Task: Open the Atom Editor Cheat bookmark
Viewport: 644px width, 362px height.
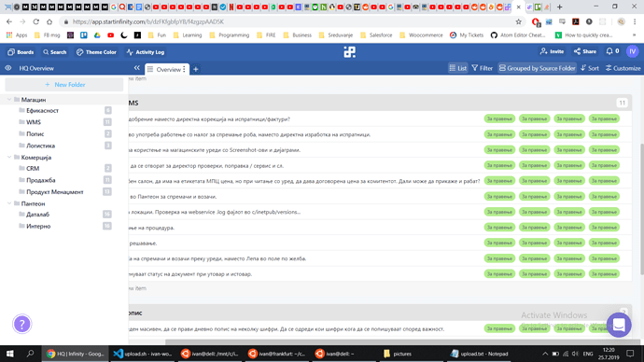Action: click(518, 35)
